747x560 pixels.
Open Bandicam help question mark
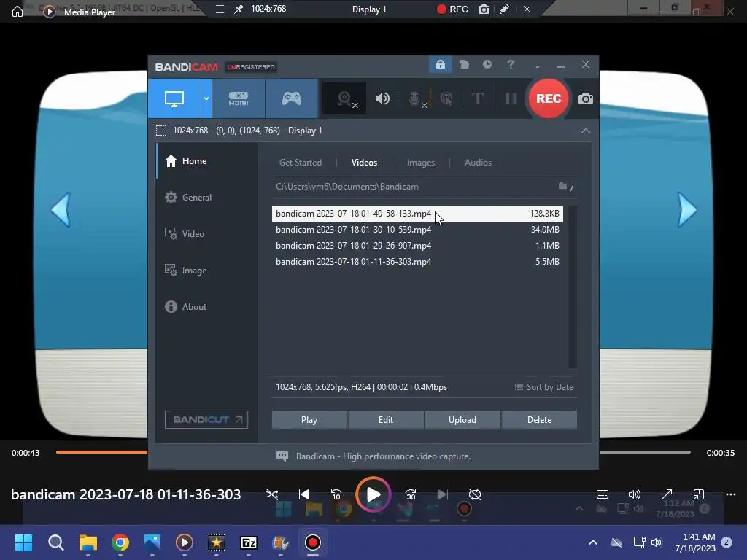tap(511, 64)
